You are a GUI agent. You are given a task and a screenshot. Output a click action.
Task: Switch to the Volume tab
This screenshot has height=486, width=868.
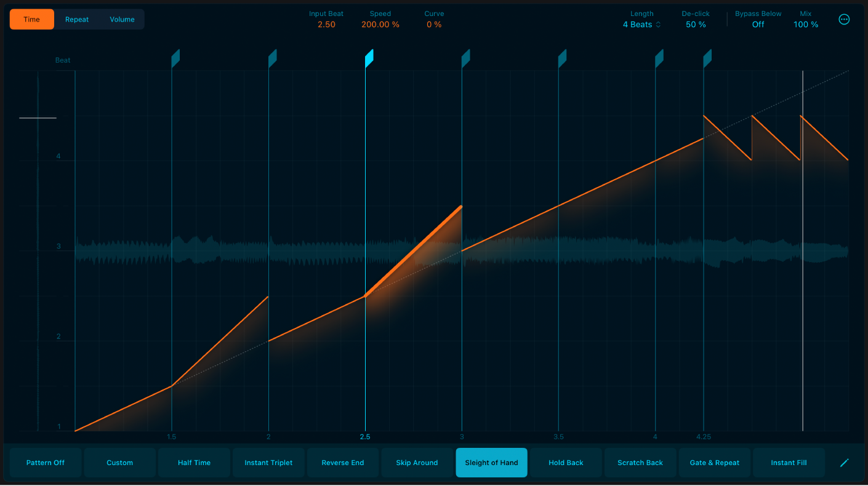point(121,19)
